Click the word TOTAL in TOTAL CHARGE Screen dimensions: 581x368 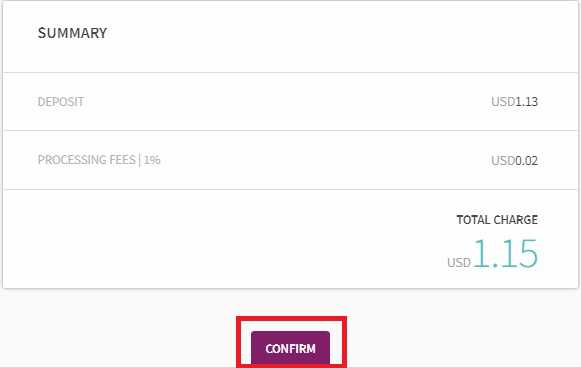coord(471,220)
